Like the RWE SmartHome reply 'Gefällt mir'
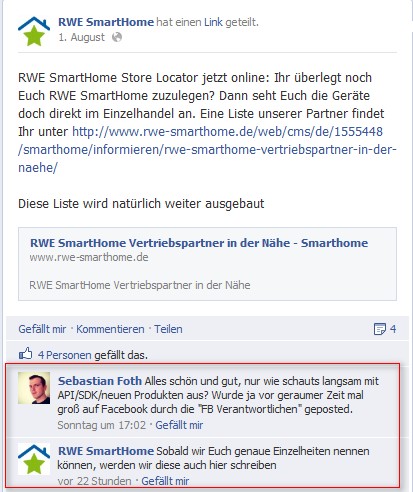 pyautogui.click(x=165, y=481)
